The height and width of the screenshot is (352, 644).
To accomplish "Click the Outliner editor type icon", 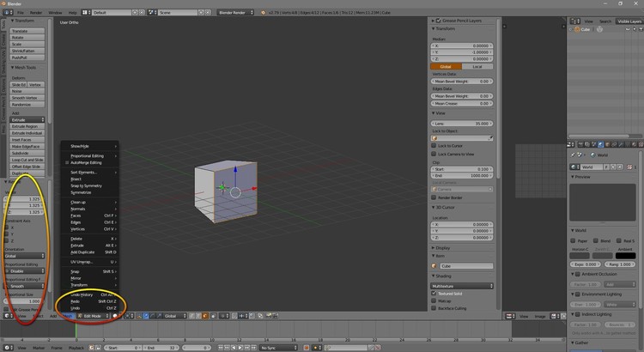I will (x=575, y=21).
